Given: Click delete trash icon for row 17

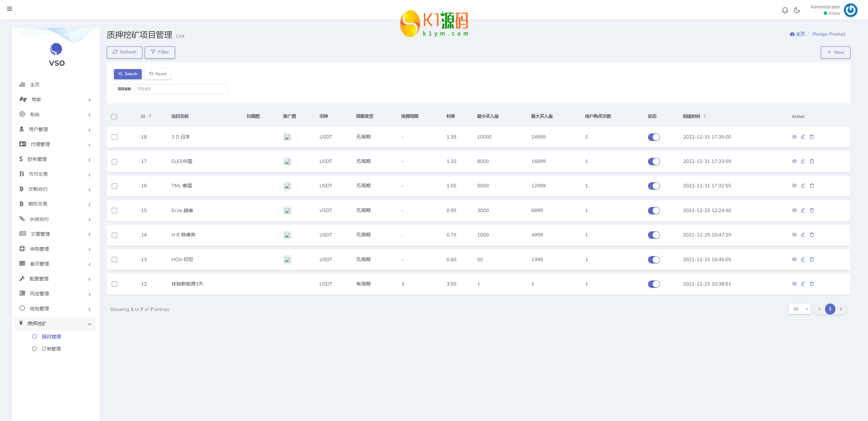Looking at the screenshot, I should 812,161.
